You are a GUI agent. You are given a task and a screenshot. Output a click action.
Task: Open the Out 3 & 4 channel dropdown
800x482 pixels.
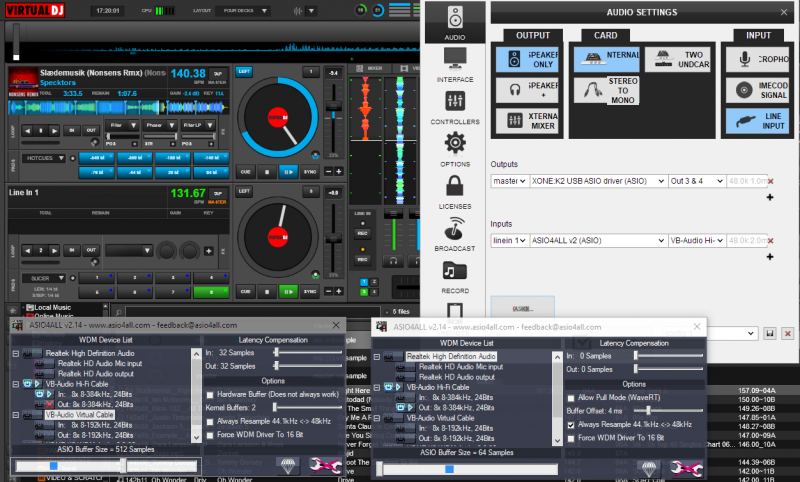pyautogui.click(x=697, y=181)
